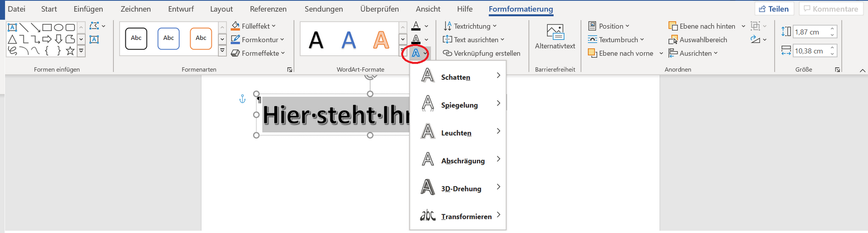The width and height of the screenshot is (868, 233).
Task: Apply the black A WordArt style
Action: [x=316, y=40]
